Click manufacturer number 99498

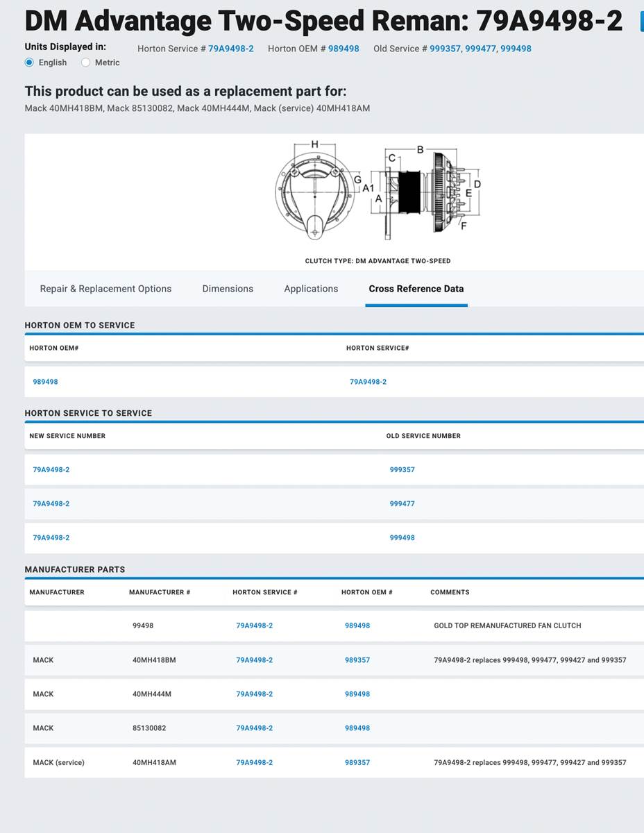143,625
